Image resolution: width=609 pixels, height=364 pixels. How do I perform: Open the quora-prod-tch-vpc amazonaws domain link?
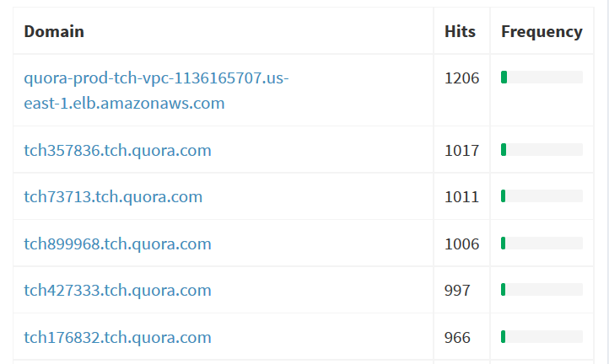[x=156, y=90]
